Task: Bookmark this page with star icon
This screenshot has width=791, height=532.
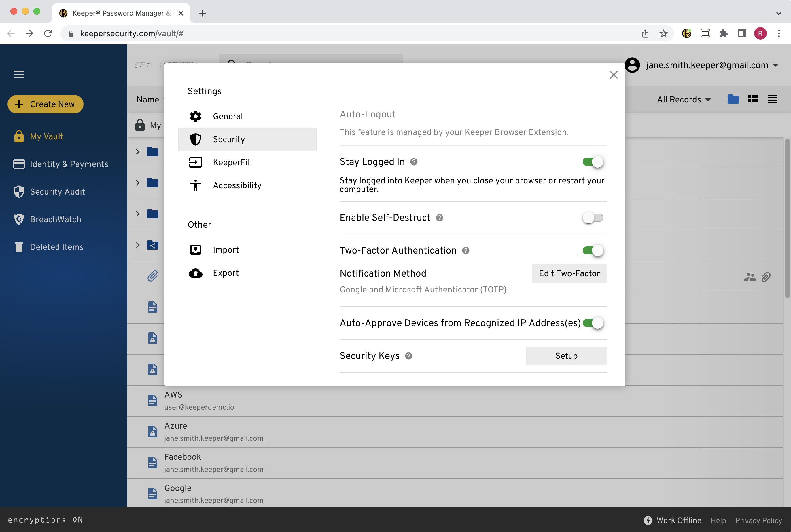Action: pos(663,33)
